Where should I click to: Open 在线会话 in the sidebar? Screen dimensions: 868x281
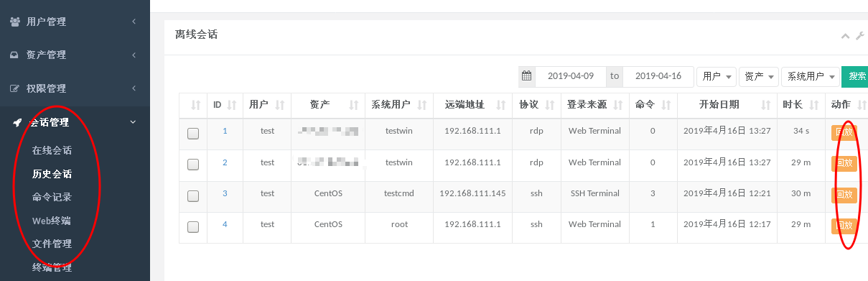pos(52,151)
